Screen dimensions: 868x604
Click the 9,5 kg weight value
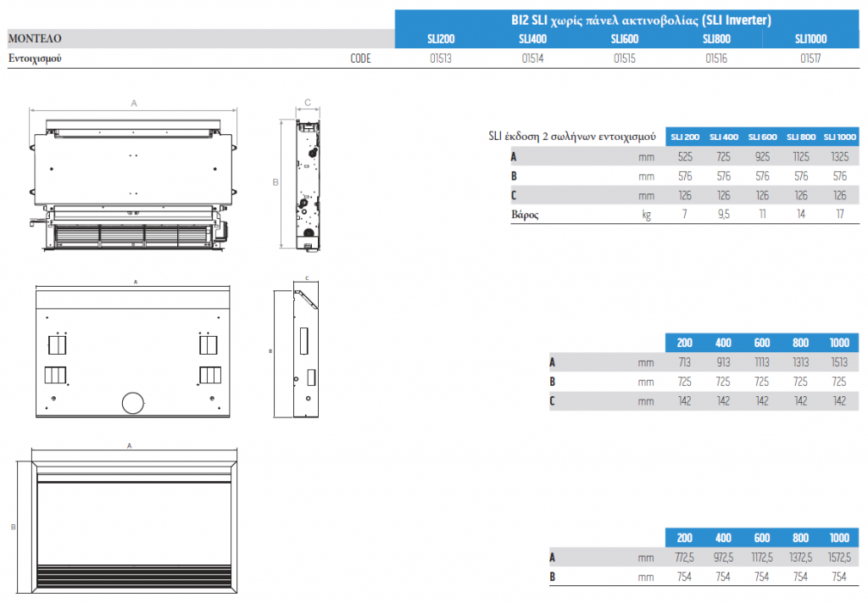[x=723, y=215]
